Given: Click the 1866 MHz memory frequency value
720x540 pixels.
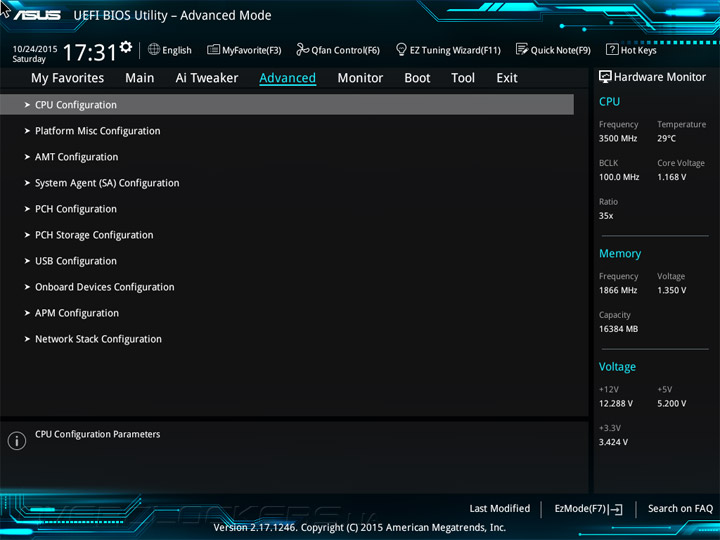Looking at the screenshot, I should [x=618, y=290].
